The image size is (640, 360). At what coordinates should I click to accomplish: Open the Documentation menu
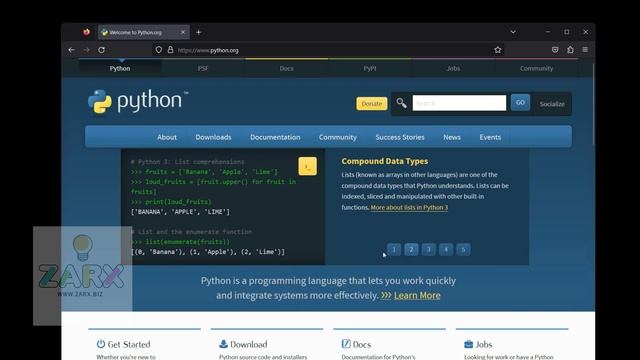(275, 137)
